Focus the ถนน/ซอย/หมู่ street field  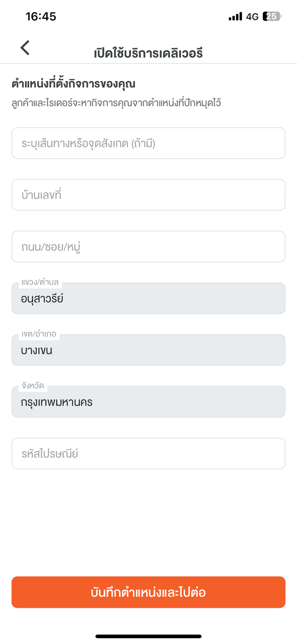[x=148, y=246]
